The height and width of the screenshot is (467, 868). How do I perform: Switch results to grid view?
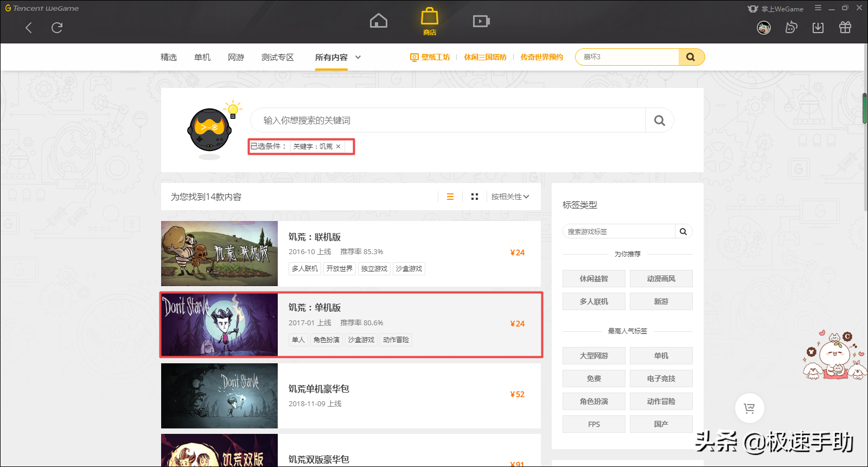point(475,197)
